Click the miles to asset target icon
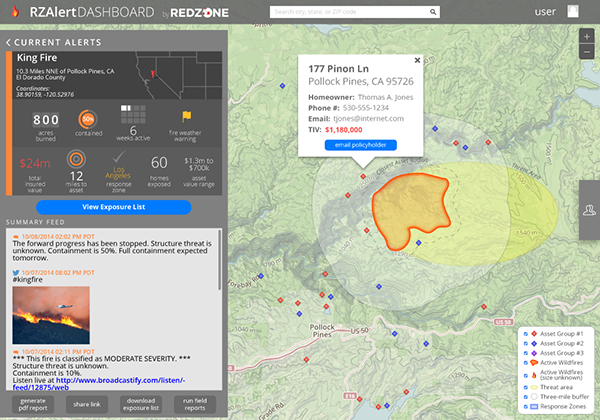The height and width of the screenshot is (420, 600). pos(76,160)
